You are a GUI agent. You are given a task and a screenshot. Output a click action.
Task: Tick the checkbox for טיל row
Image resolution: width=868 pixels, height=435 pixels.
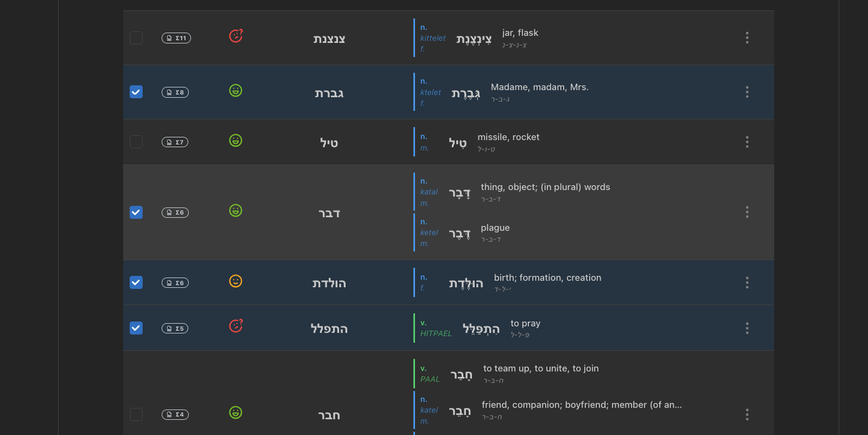[136, 142]
